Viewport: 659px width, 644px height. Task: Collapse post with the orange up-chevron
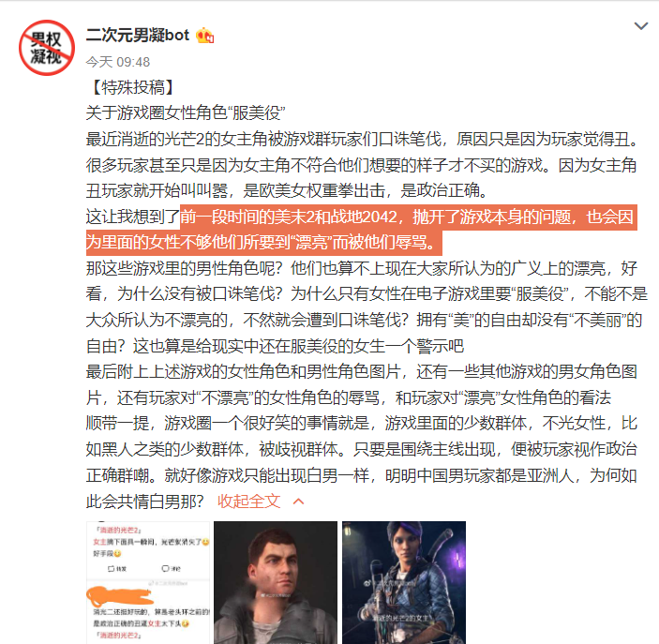[298, 502]
